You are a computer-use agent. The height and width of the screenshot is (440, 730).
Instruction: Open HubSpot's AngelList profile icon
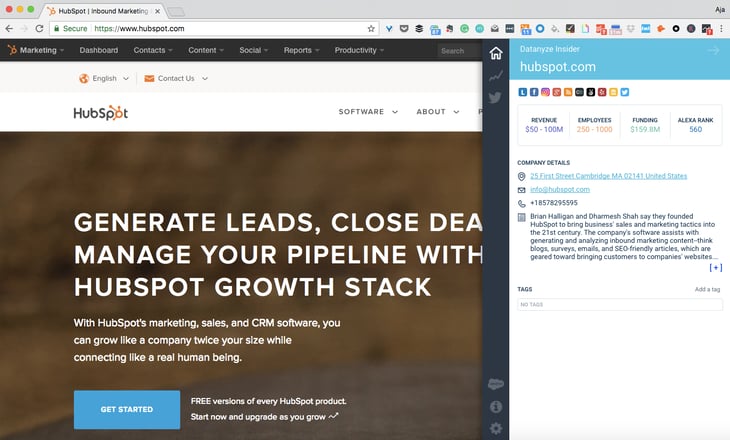pyautogui.click(x=591, y=92)
